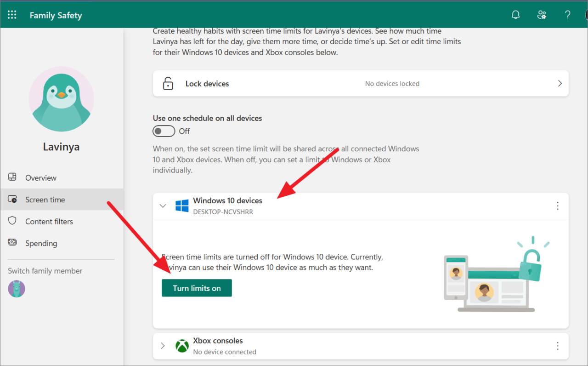Click the Lock devices padlock icon
588x366 pixels.
(168, 84)
